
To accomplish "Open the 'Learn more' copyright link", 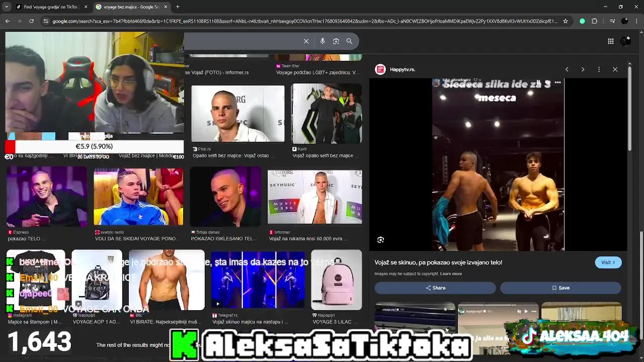I will [x=451, y=274].
